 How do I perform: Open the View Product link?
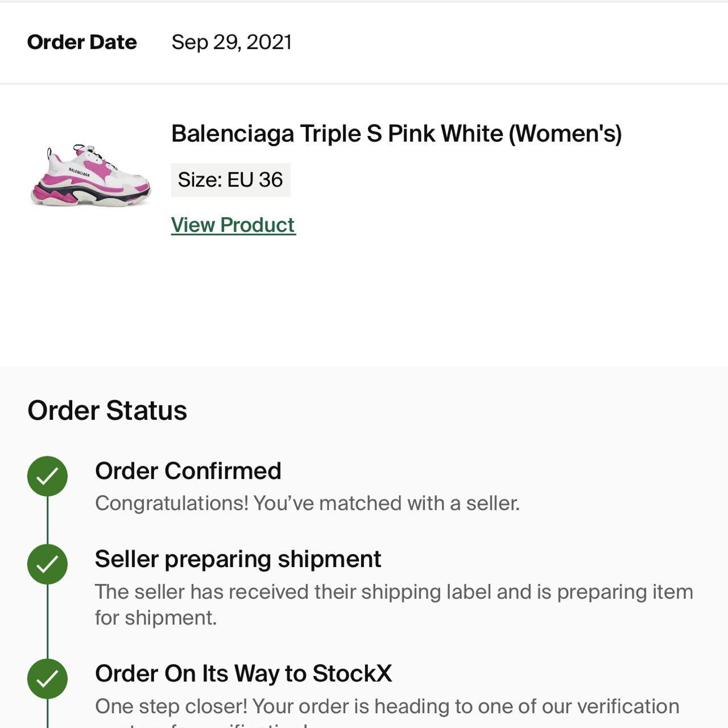click(x=233, y=225)
